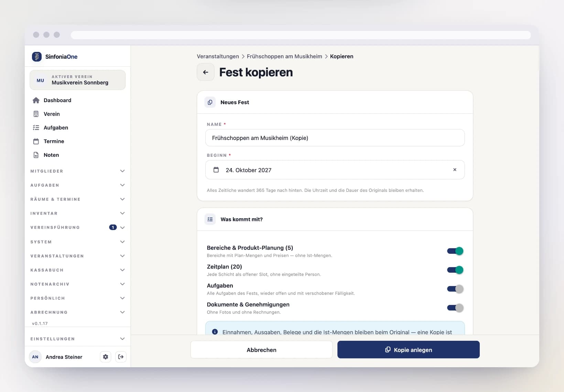Screen dimensions: 564x392
Task: Click the info icon in the blue notice
Action: pyautogui.click(x=215, y=332)
